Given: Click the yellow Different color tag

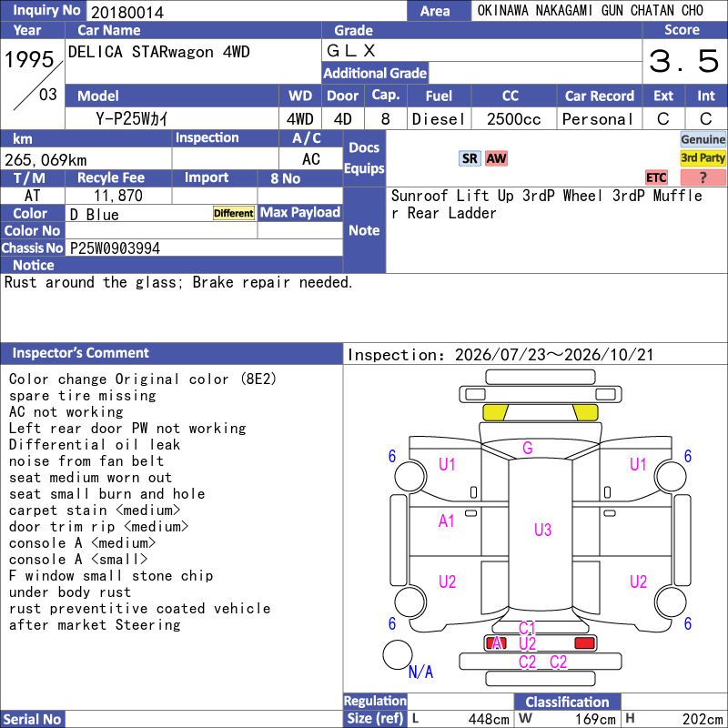Looking at the screenshot, I should point(234,213).
